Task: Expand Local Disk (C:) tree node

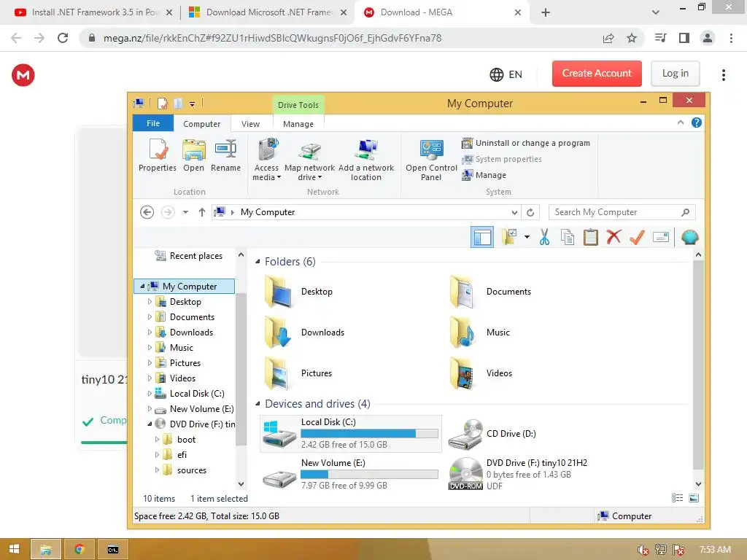Action: coord(150,394)
